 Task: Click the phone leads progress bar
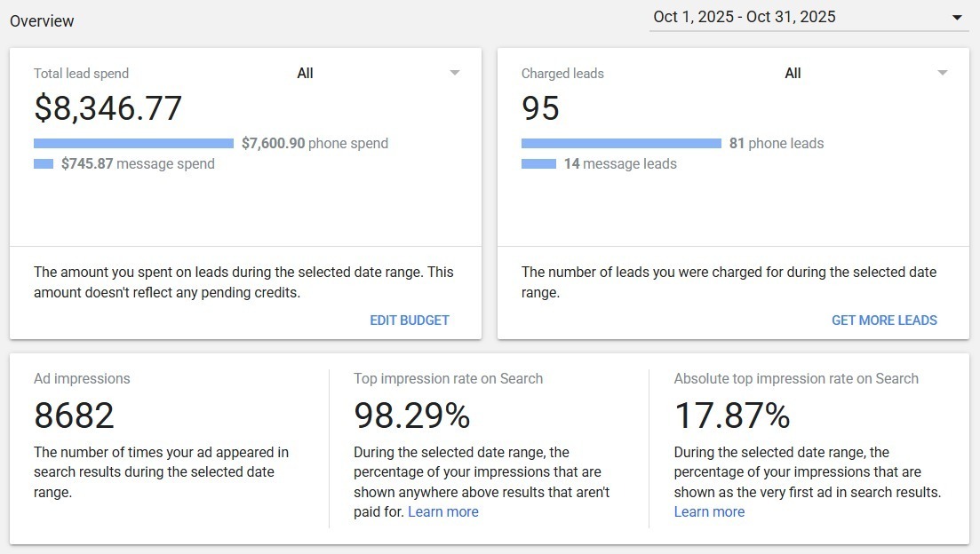(x=621, y=144)
